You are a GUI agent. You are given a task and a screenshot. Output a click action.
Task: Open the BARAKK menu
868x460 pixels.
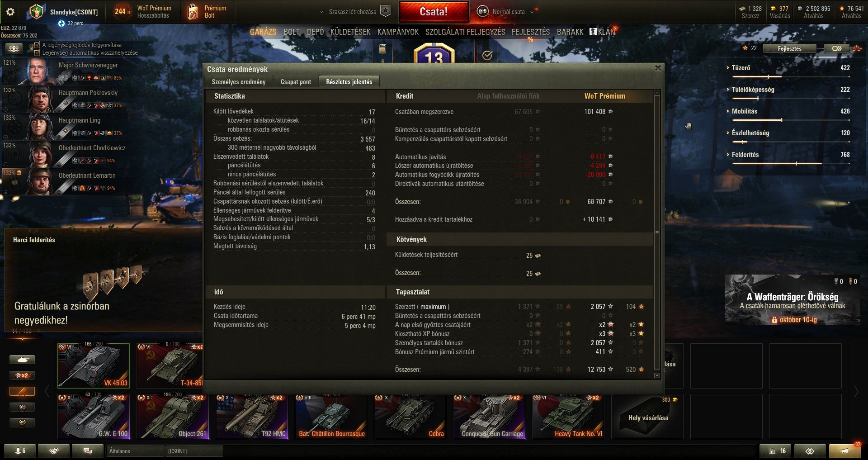point(570,32)
